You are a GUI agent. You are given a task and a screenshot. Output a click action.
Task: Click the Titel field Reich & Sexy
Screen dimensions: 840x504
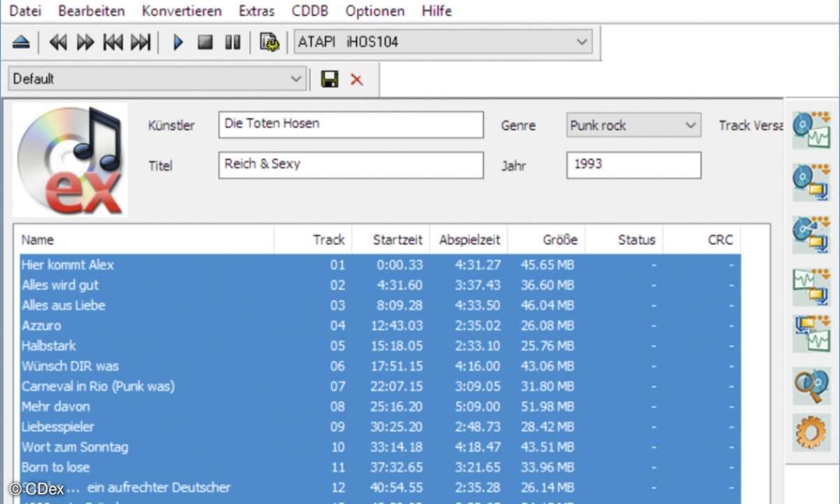[351, 165]
